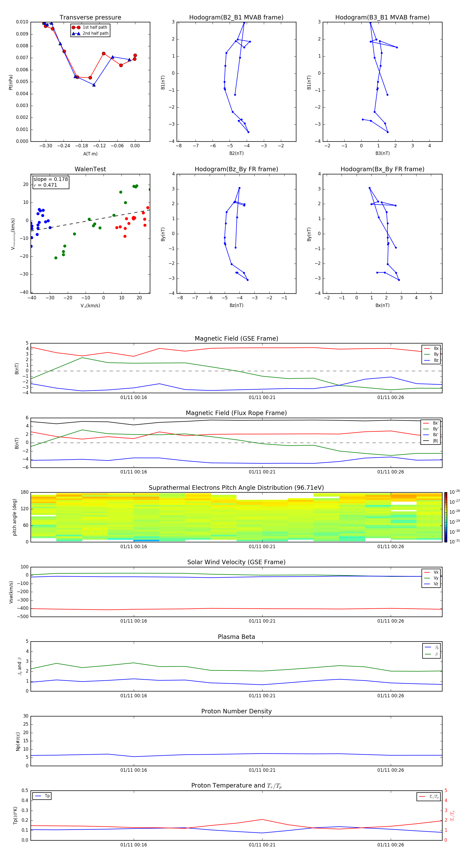This screenshot has width=473, height=868.
Task: Click the 'Transverse pressure' plot title
Action: (x=90, y=18)
